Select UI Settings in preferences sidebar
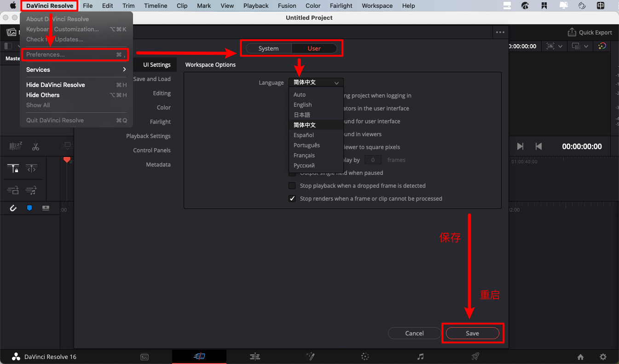Viewport: 619px width, 364px height. coord(157,65)
